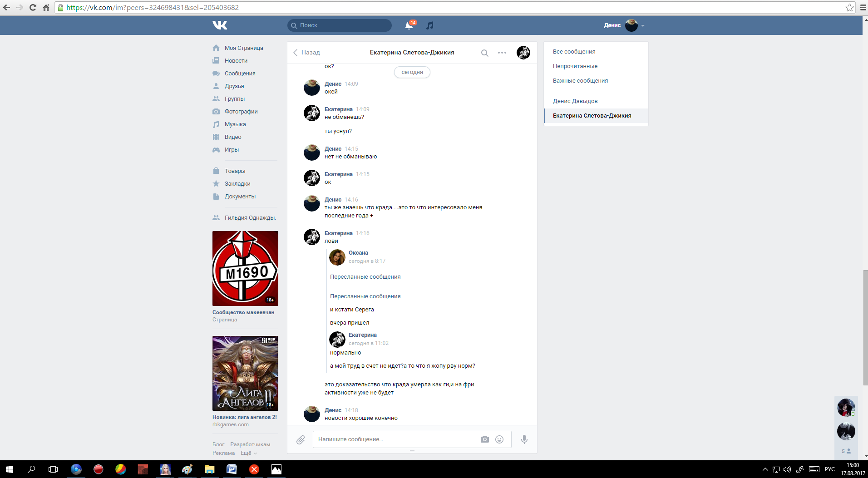Click the browser reload icon

coord(33,7)
